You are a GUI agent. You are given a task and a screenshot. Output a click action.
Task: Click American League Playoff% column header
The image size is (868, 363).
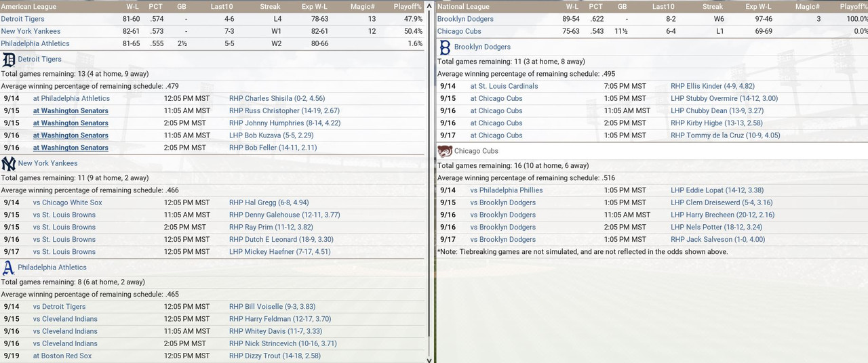pos(408,7)
